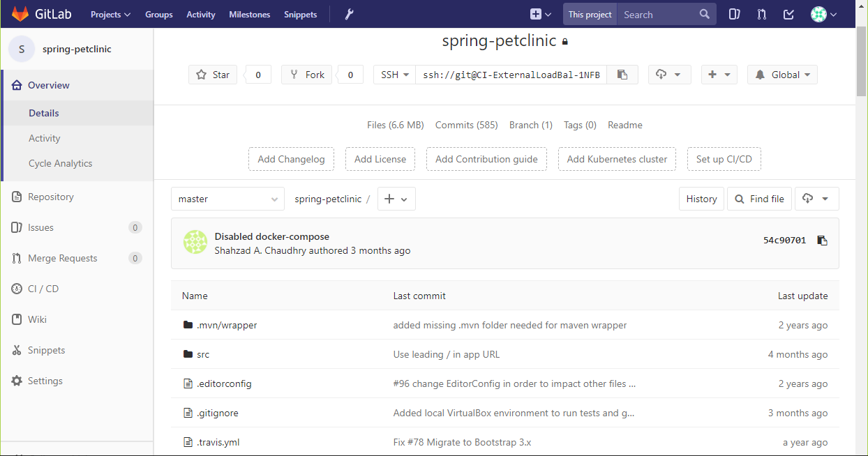Open the .gitignore file
Image resolution: width=868 pixels, height=456 pixels.
coord(218,413)
